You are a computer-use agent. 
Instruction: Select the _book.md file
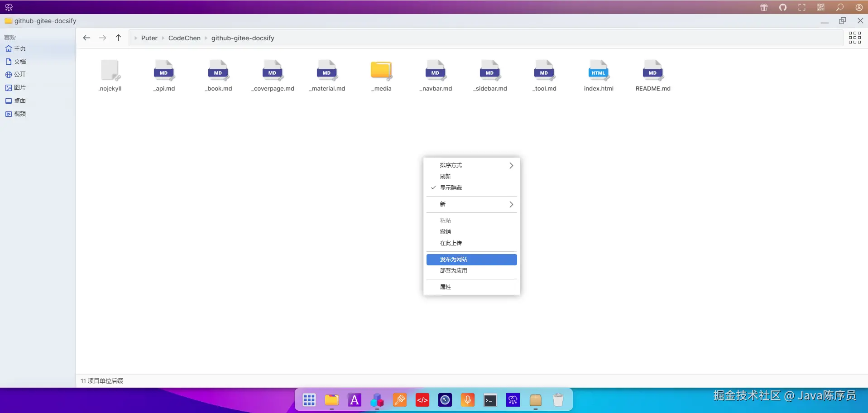click(x=218, y=76)
